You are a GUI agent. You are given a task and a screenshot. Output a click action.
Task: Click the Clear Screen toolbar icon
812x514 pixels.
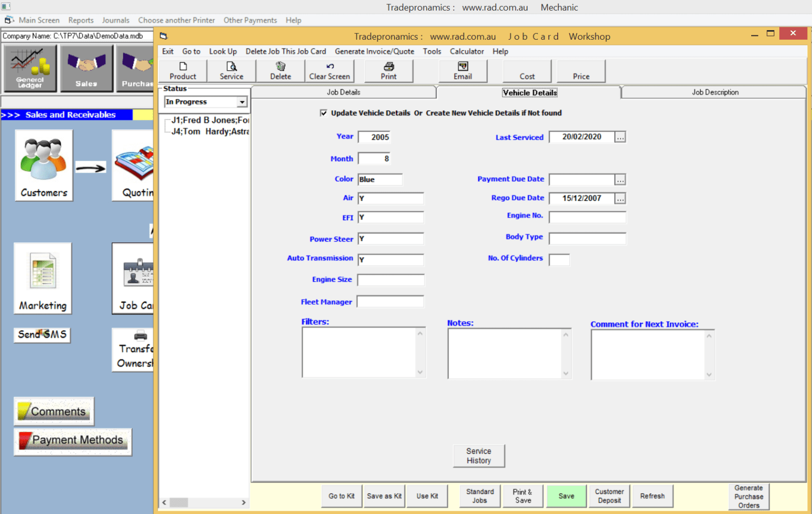tap(329, 71)
